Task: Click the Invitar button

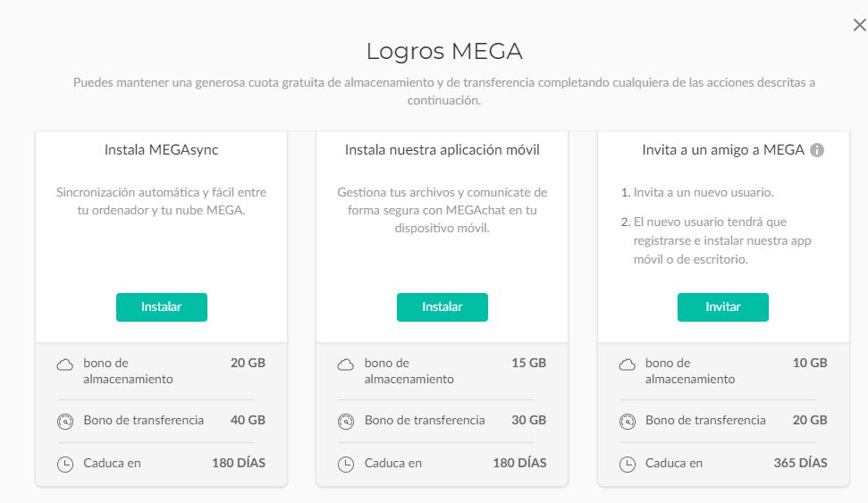Action: [x=722, y=306]
